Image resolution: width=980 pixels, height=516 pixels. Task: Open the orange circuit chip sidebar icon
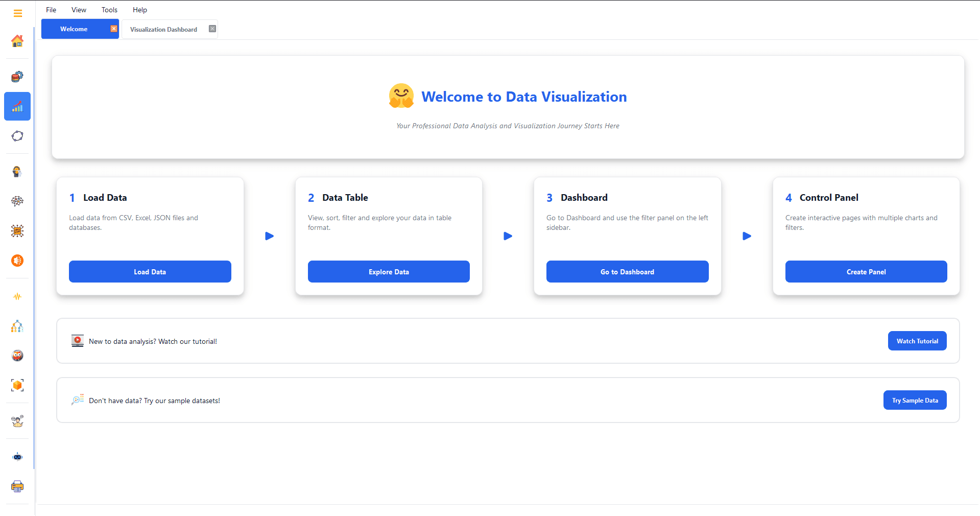(17, 231)
